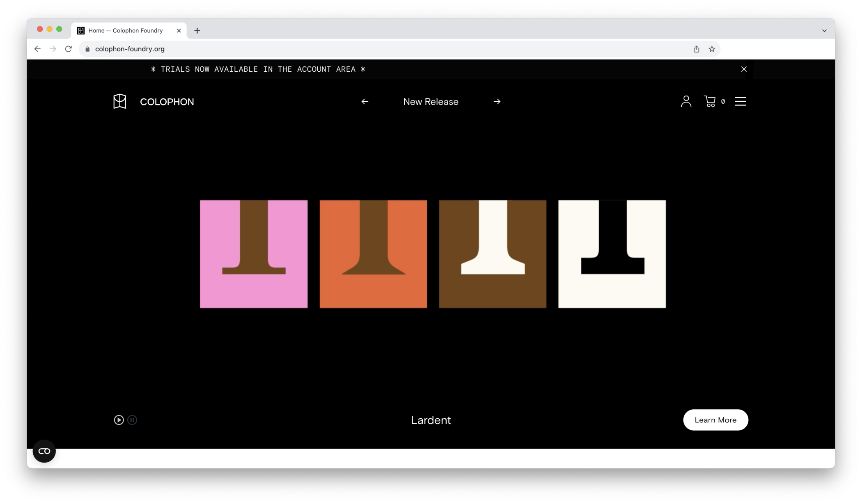Play the Lardent showcase animation
Image resolution: width=862 pixels, height=504 pixels.
[119, 420]
